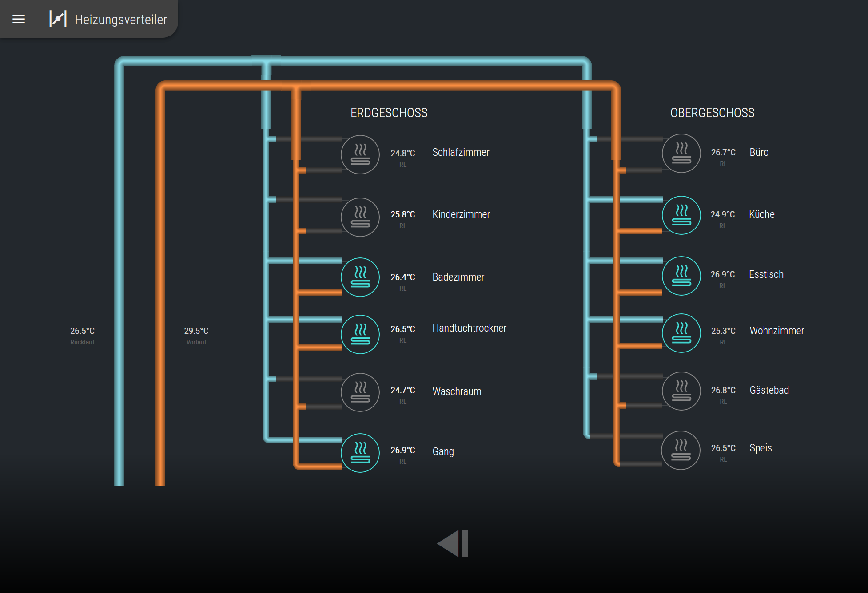Click Gästebad 26.8°C return temperature

pos(723,390)
